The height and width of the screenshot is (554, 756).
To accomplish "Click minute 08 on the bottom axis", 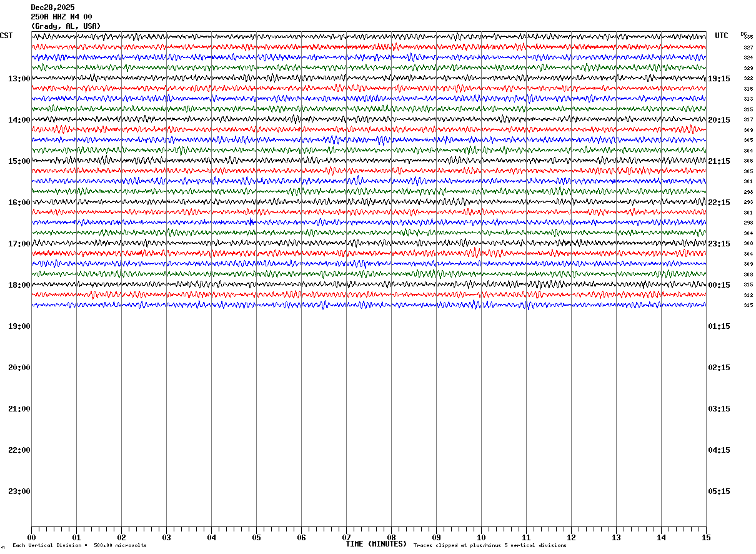I will tap(392, 538).
